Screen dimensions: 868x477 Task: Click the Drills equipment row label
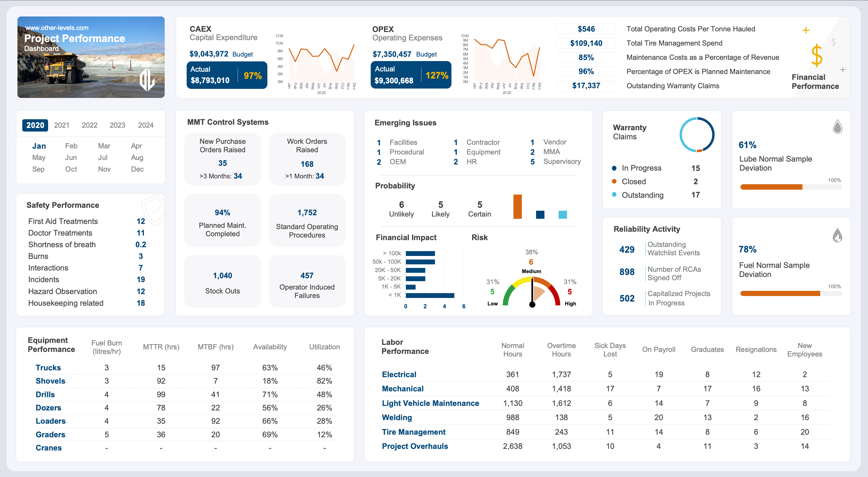click(x=45, y=394)
